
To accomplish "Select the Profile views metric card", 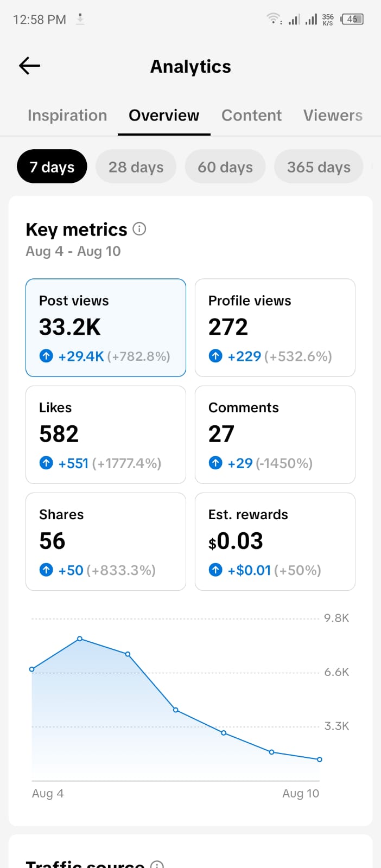I will 275,328.
